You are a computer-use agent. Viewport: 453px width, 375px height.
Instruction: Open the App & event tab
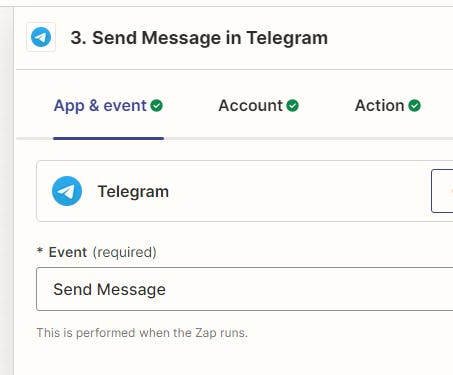108,106
